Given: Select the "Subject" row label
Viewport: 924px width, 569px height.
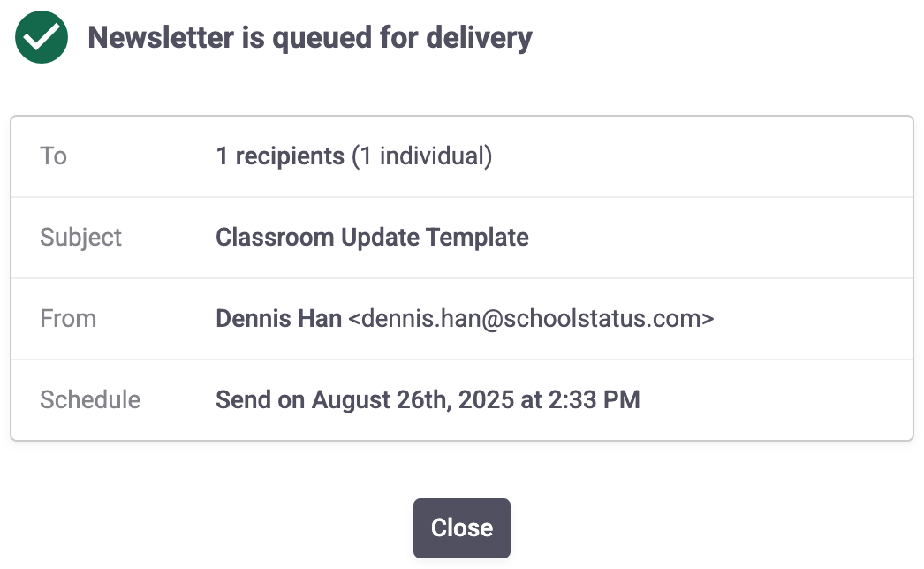Looking at the screenshot, I should (x=81, y=238).
